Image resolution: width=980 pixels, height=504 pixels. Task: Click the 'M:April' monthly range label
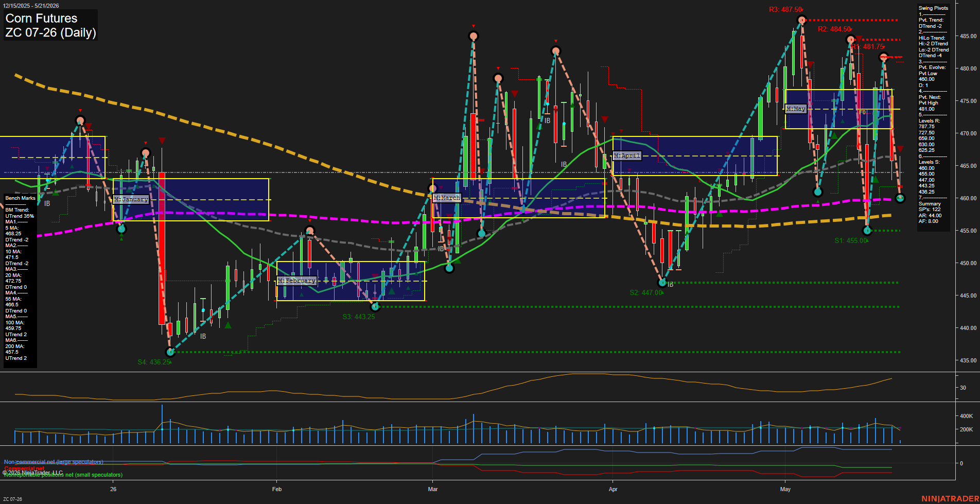click(627, 155)
